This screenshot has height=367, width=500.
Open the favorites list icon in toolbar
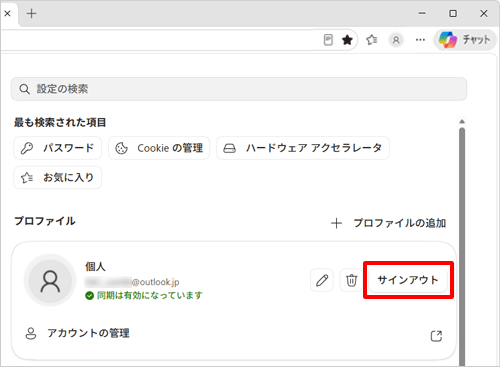click(372, 40)
